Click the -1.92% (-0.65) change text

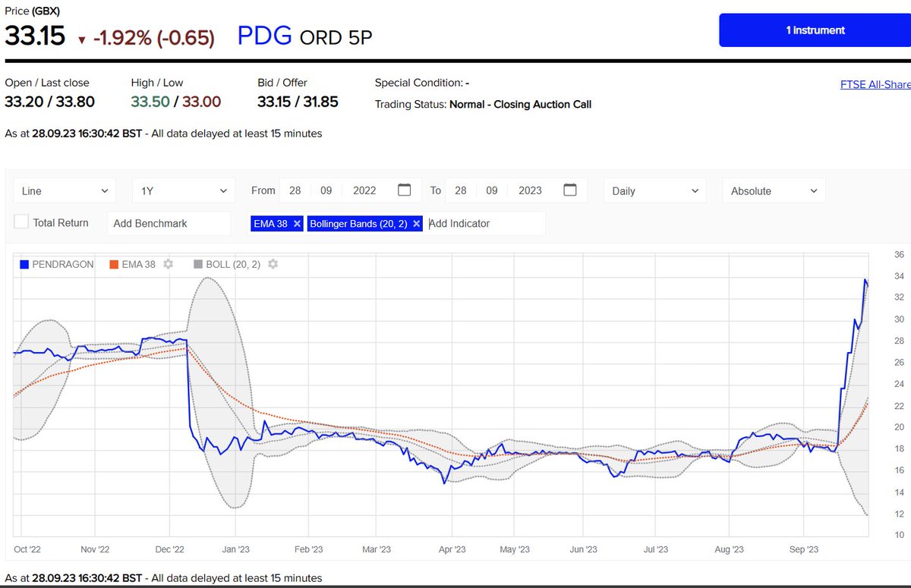click(154, 38)
